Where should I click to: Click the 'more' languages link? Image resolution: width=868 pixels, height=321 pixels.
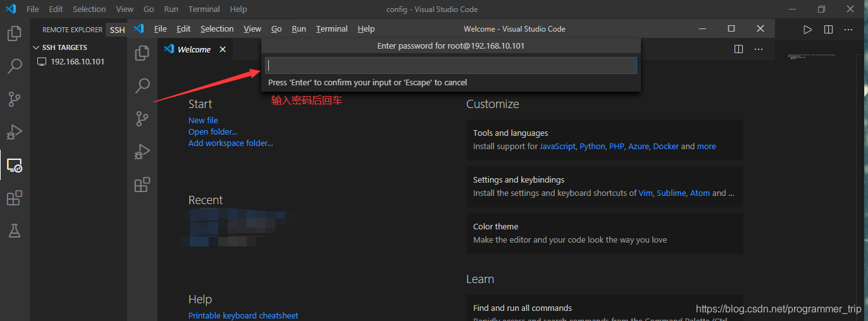(706, 147)
